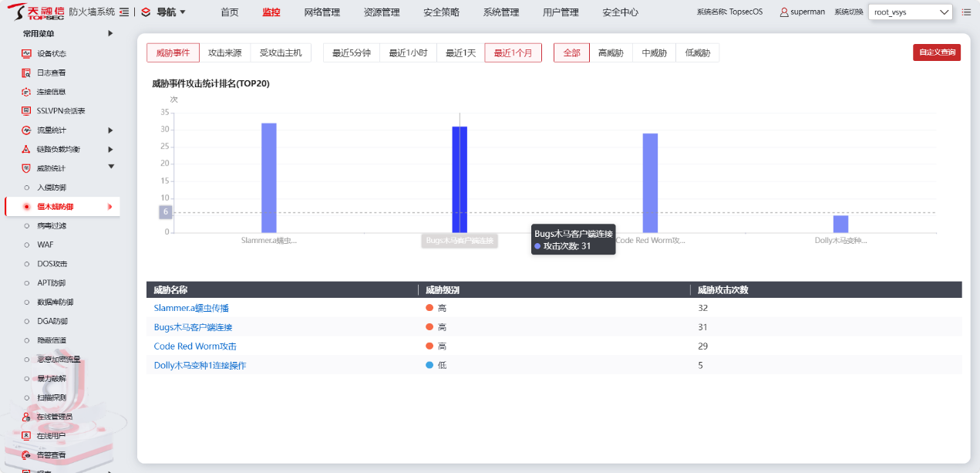This screenshot has width=980, height=473.
Task: Expand the 流量统计 submenu arrow
Action: 110,130
